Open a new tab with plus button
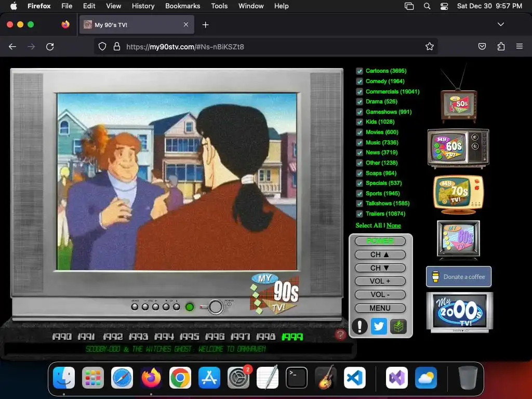 click(205, 25)
